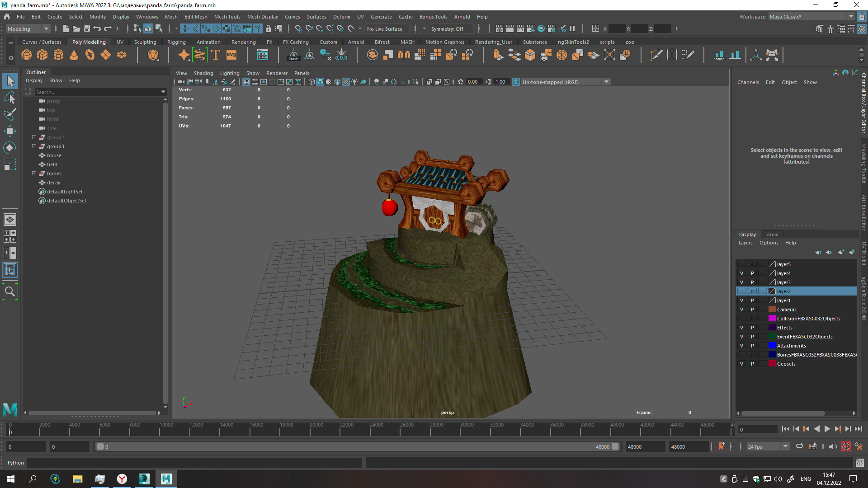Toggle the P playback box of Geosets layer
The width and height of the screenshot is (868, 488).
[752, 364]
